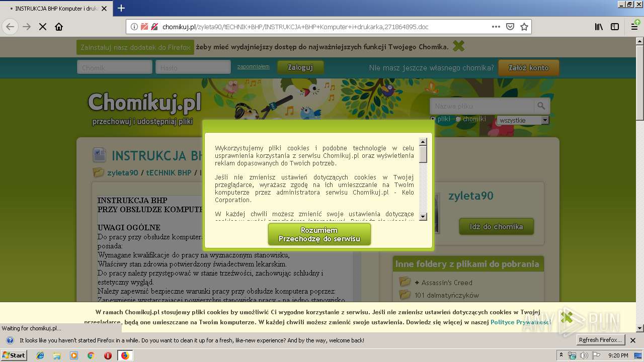Click the document icon beside INSTRUKCJA title
Viewport: 644px width, 362px height.
pyautogui.click(x=100, y=155)
